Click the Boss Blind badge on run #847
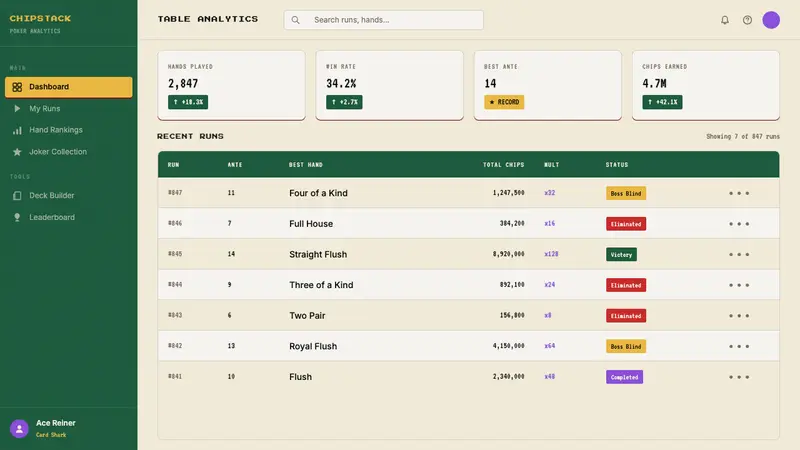Screen dimensions: 800x450 [626, 193]
